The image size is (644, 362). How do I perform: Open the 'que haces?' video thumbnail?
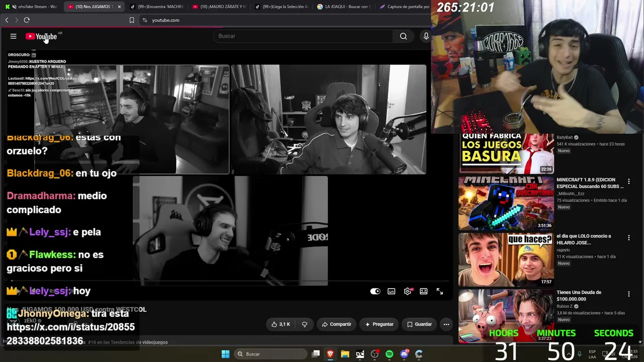tap(506, 259)
